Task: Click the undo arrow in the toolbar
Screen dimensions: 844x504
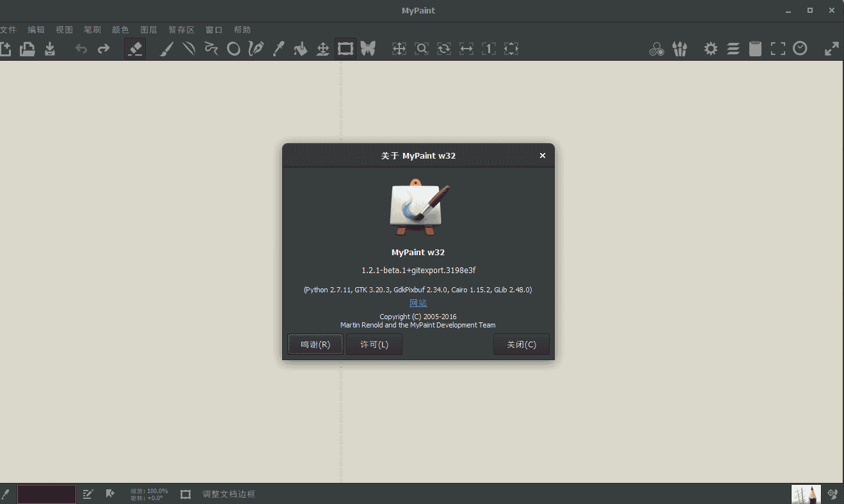Action: point(81,48)
